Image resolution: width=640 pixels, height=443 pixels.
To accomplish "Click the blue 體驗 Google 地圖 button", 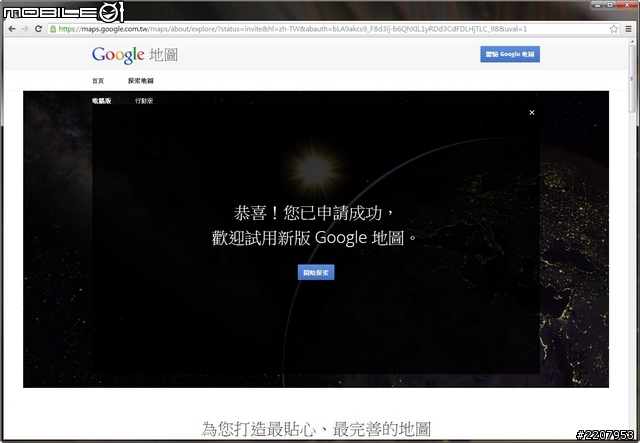I will (510, 54).
